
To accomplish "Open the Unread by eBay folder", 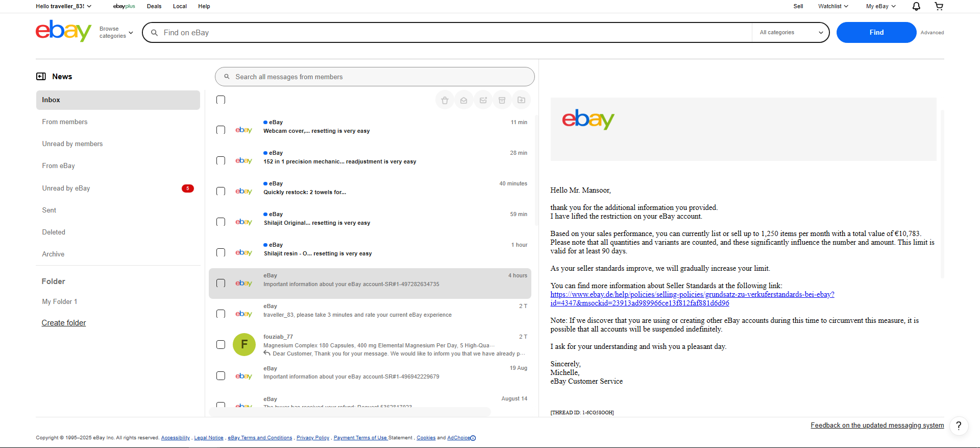I will coord(66,188).
